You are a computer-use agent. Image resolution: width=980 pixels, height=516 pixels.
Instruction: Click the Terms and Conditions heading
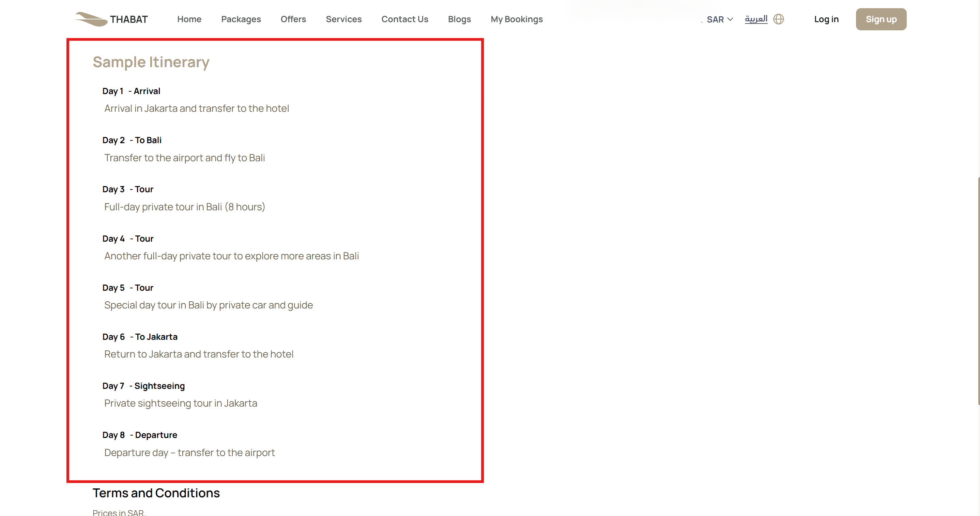click(x=156, y=493)
